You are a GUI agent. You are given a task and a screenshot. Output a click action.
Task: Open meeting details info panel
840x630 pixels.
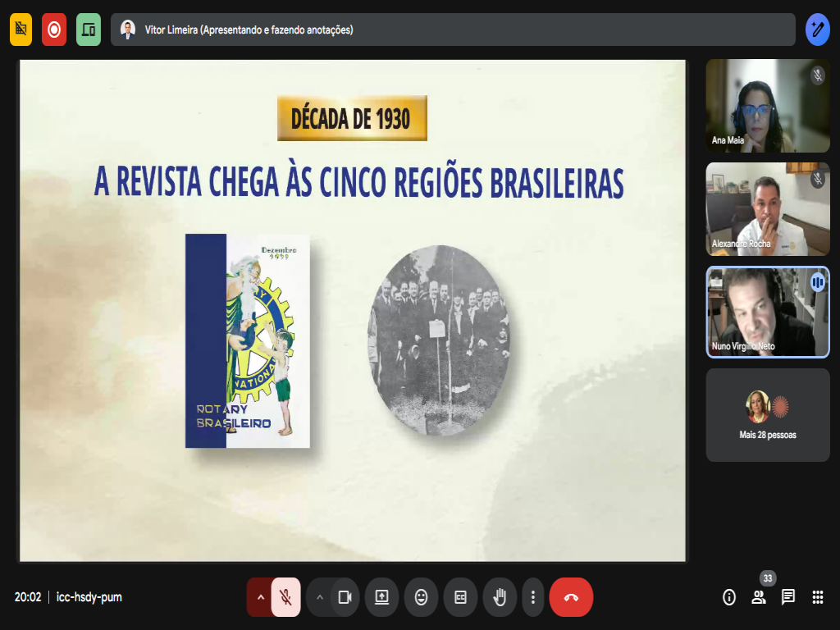pos(729,597)
